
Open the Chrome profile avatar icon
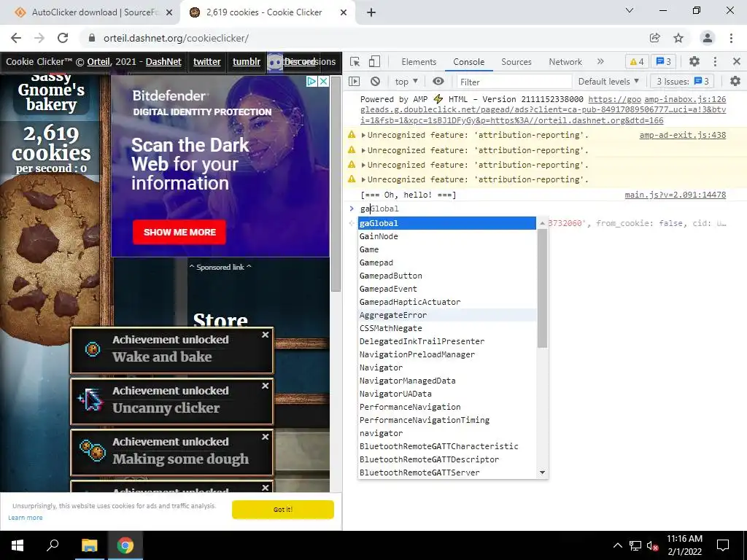click(708, 38)
